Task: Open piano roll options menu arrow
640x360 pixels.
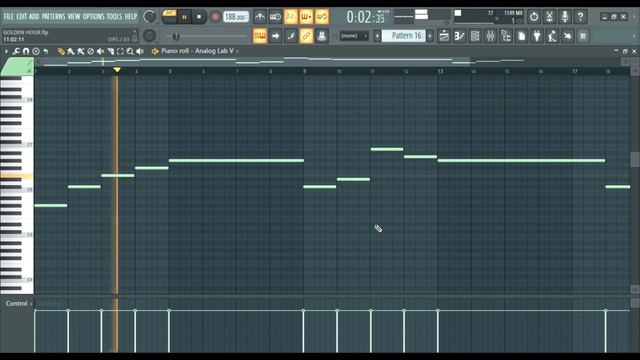Action: (x=6, y=51)
